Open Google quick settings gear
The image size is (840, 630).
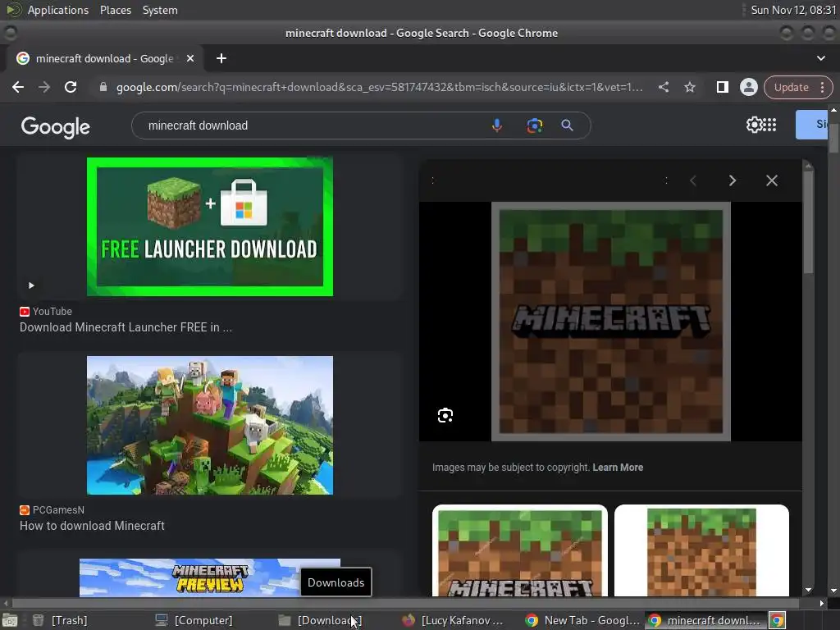(755, 125)
